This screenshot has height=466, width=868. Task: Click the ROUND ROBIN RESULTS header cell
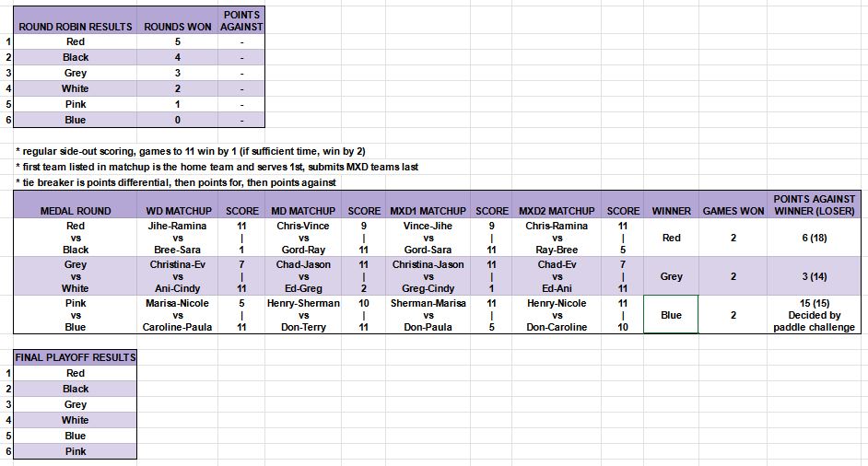point(76,20)
